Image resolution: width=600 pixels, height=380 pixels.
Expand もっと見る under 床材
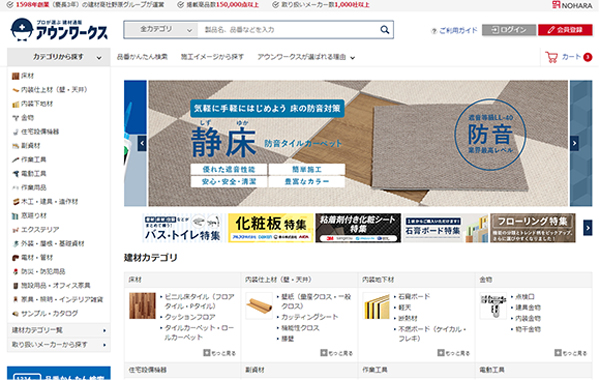tap(220, 353)
